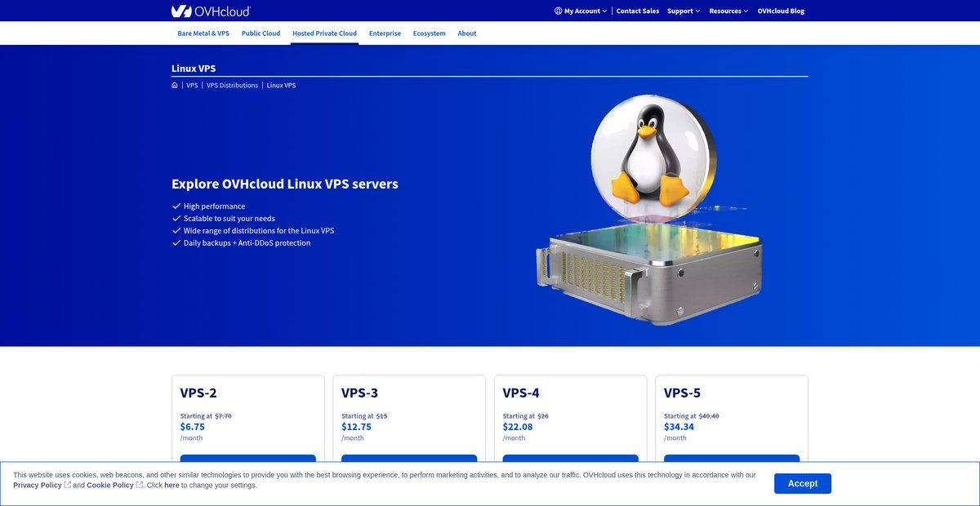Select Hosted Private Cloud tab
Image resolution: width=980 pixels, height=506 pixels.
[324, 33]
